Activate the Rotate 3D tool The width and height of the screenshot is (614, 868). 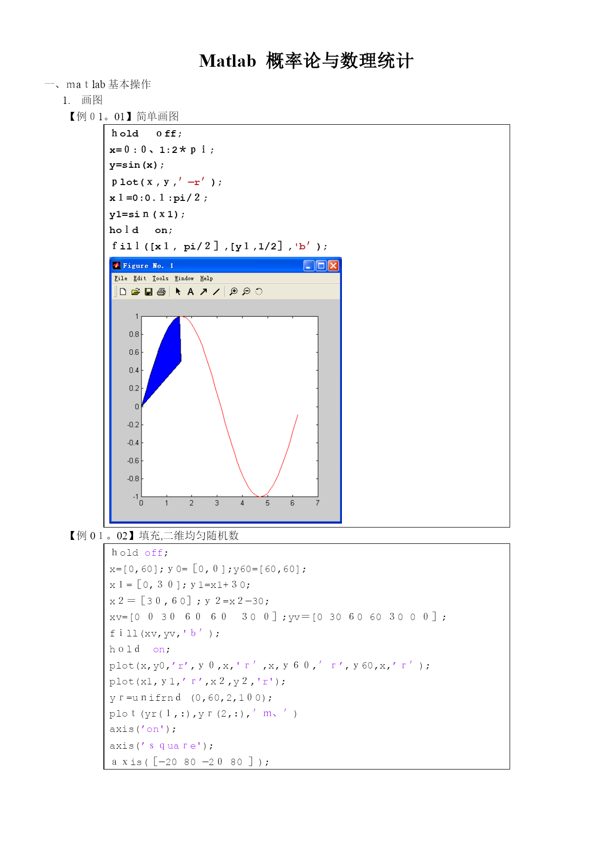[x=259, y=292]
